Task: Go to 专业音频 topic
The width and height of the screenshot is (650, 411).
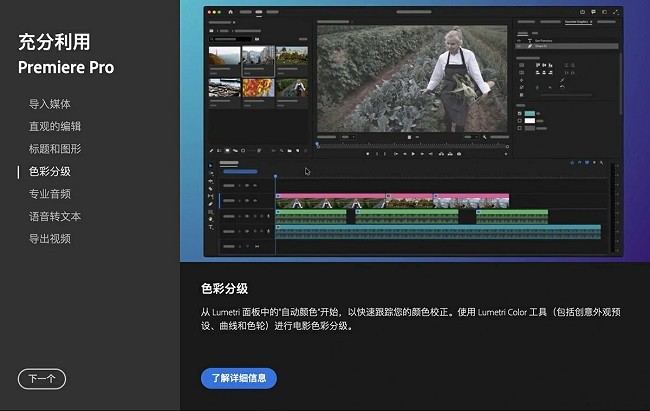Action: [49, 194]
